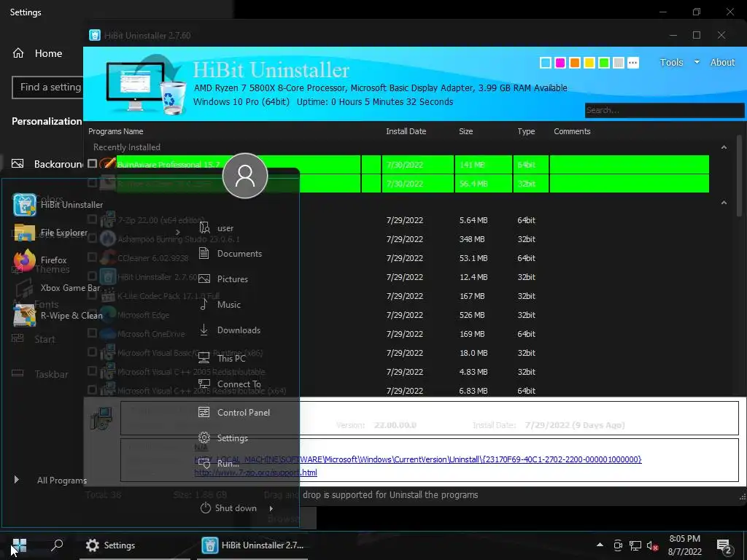The width and height of the screenshot is (747, 560).
Task: Click the HiBit Uninstaller title bar icon
Action: click(95, 35)
